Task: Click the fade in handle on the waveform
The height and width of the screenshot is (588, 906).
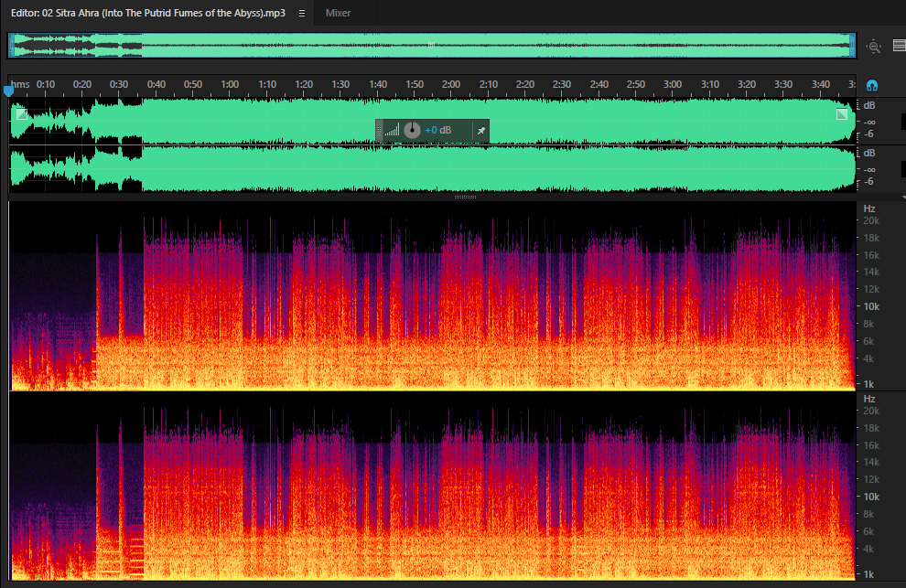Action: coord(21,113)
